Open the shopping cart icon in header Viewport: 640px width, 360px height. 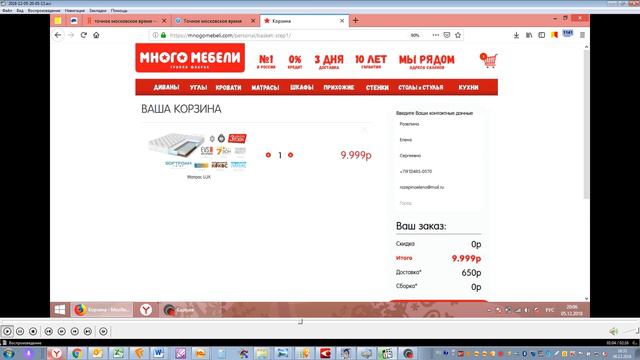(489, 60)
